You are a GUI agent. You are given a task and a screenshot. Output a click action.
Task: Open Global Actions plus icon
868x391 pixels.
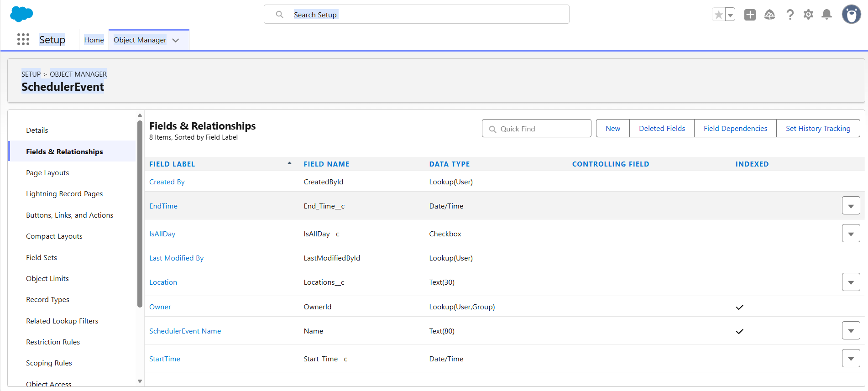(x=750, y=15)
